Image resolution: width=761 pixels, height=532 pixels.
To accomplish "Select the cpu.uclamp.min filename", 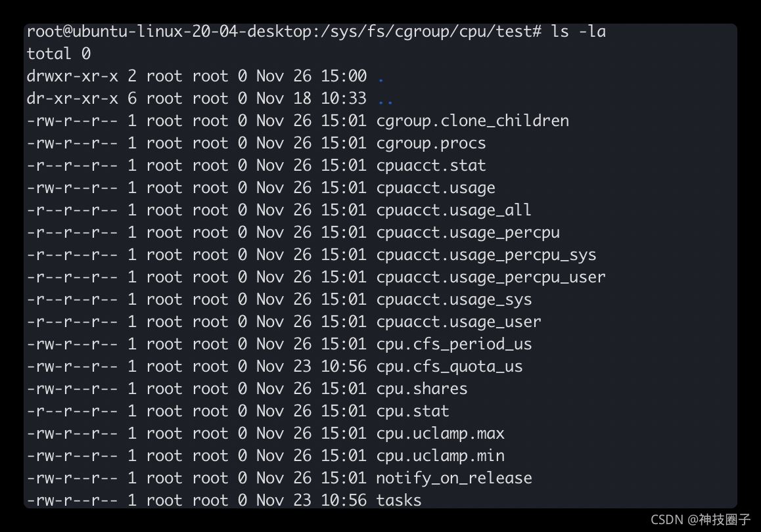I will (440, 456).
